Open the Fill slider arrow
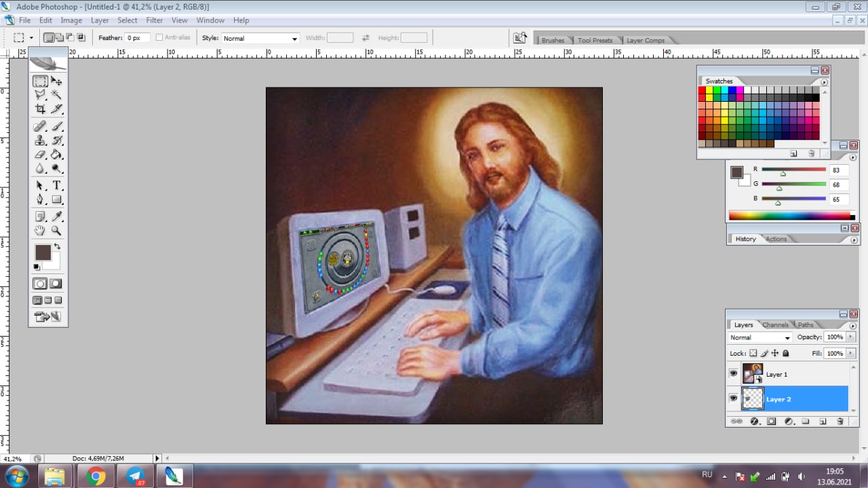868x488 pixels. point(850,354)
